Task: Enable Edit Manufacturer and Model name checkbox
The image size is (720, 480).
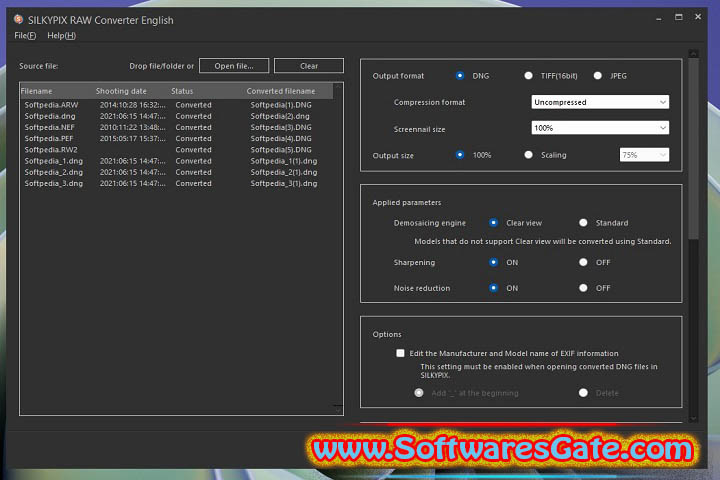Action: tap(400, 353)
